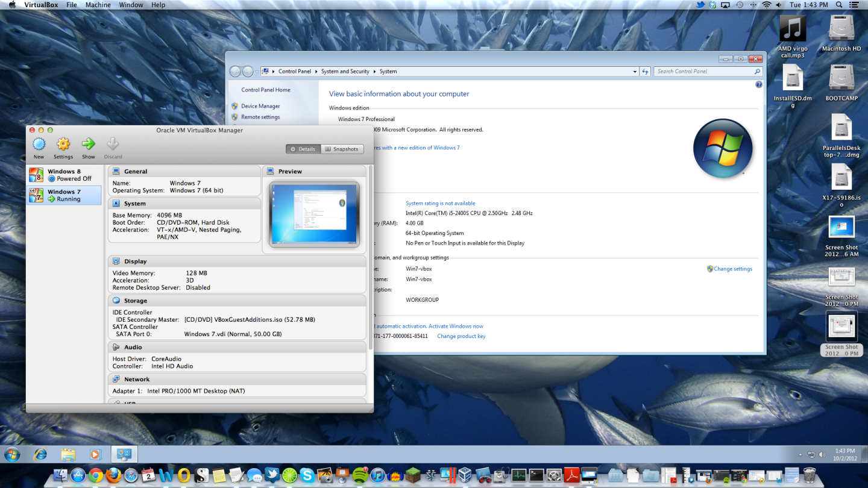Click the Change settings link
Image resolution: width=868 pixels, height=488 pixels.
[733, 269]
